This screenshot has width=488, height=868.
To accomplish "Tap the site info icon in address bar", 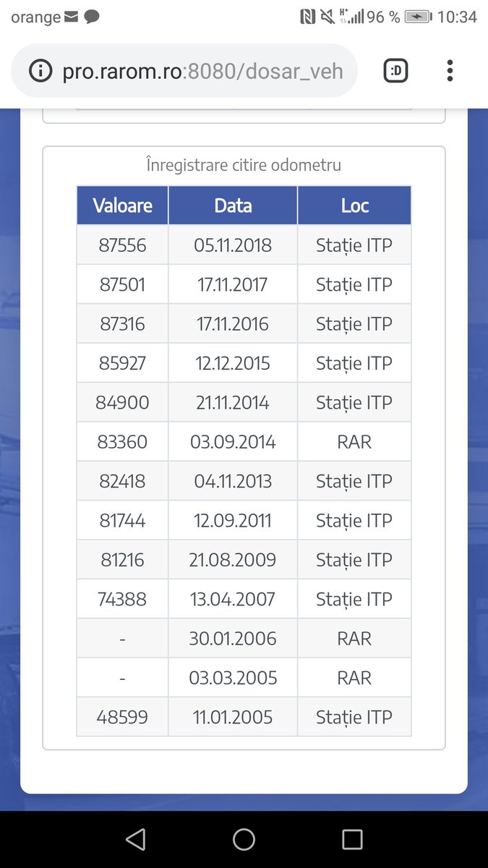I will click(x=40, y=71).
